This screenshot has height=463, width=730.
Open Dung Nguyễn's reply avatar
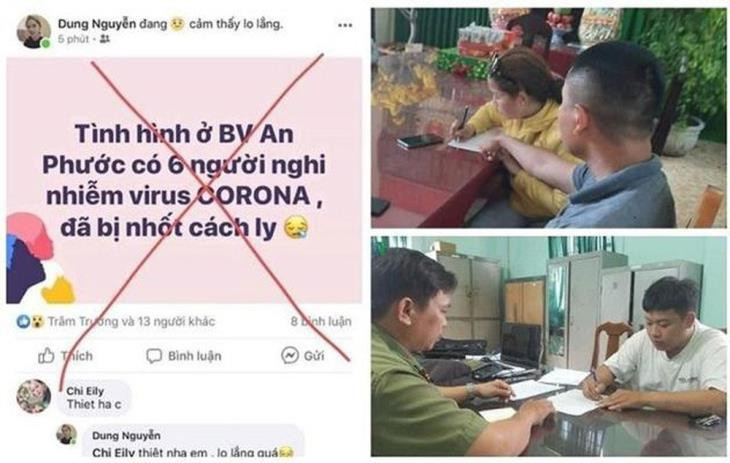point(67,435)
